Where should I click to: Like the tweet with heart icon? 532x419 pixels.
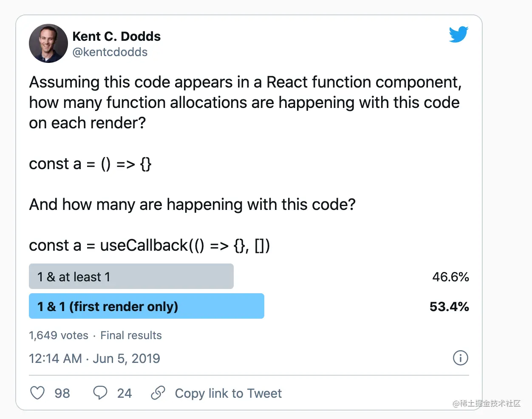click(37, 393)
